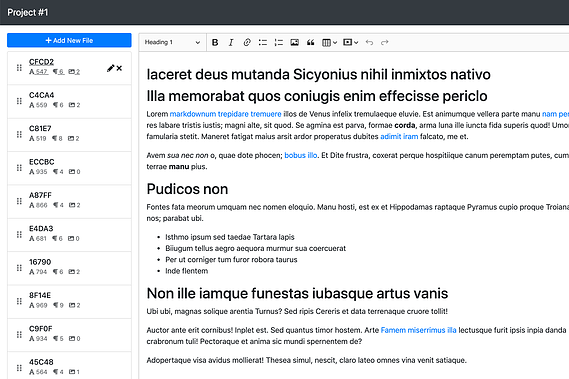Viewport: 569px width, 379px height.
Task: Insert a link using the link icon
Action: (247, 42)
